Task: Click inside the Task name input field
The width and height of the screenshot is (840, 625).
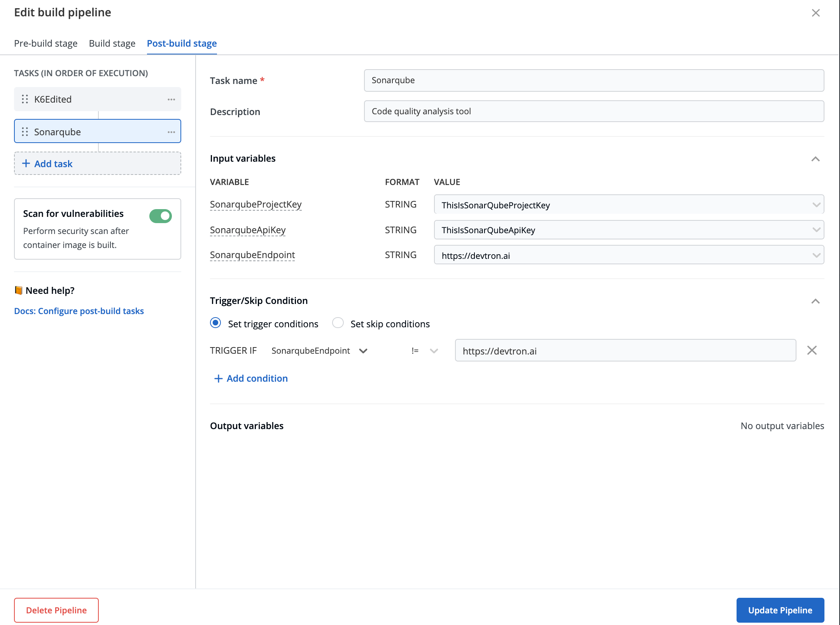Action: click(x=594, y=80)
